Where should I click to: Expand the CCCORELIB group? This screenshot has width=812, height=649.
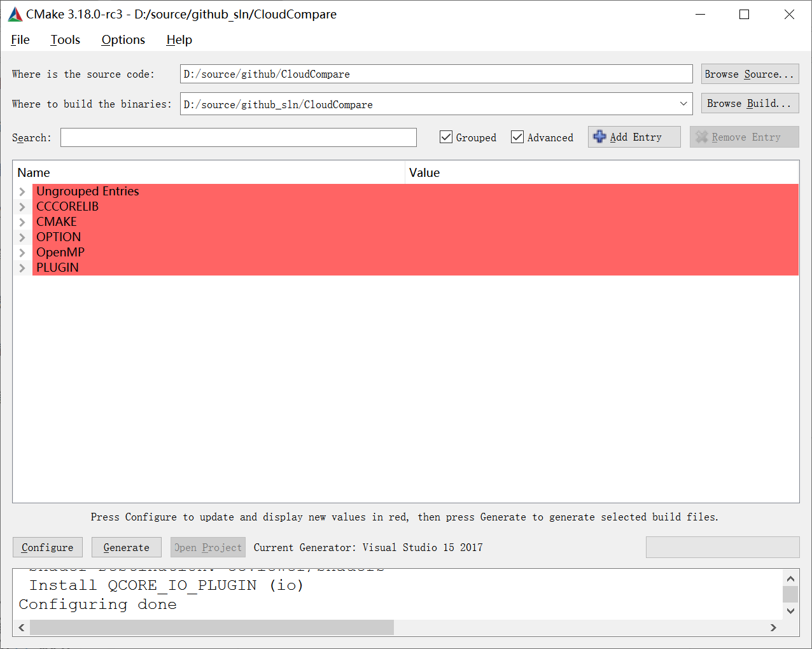[x=22, y=206]
